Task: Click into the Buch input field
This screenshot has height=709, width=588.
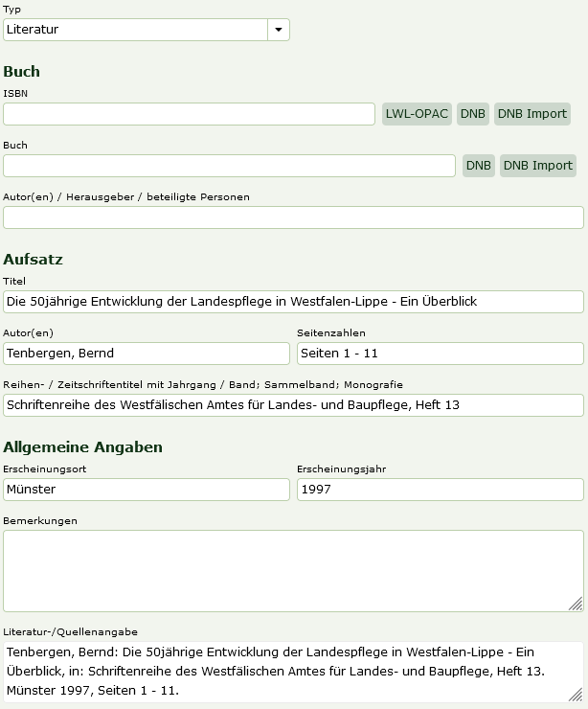Action: click(x=229, y=166)
